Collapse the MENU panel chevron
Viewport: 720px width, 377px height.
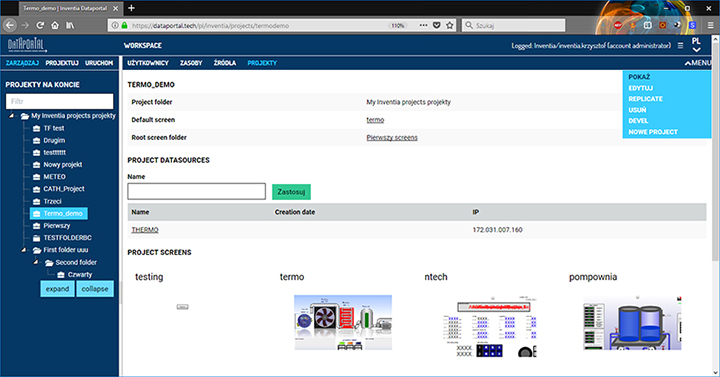coord(687,63)
